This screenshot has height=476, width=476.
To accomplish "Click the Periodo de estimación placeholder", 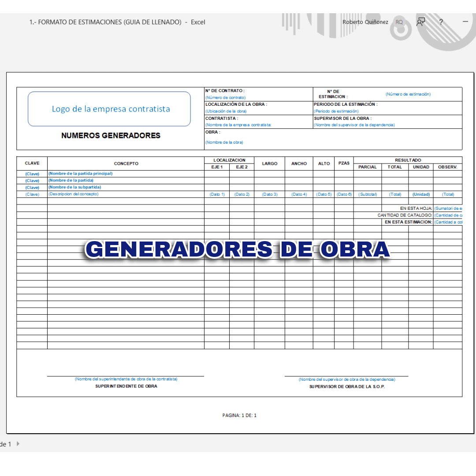I will click(x=336, y=111).
